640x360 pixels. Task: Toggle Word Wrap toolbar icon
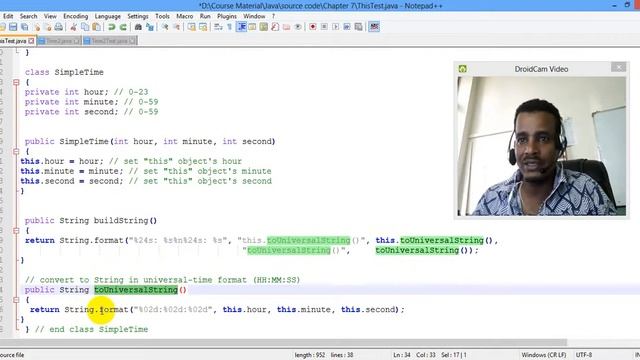point(218,27)
